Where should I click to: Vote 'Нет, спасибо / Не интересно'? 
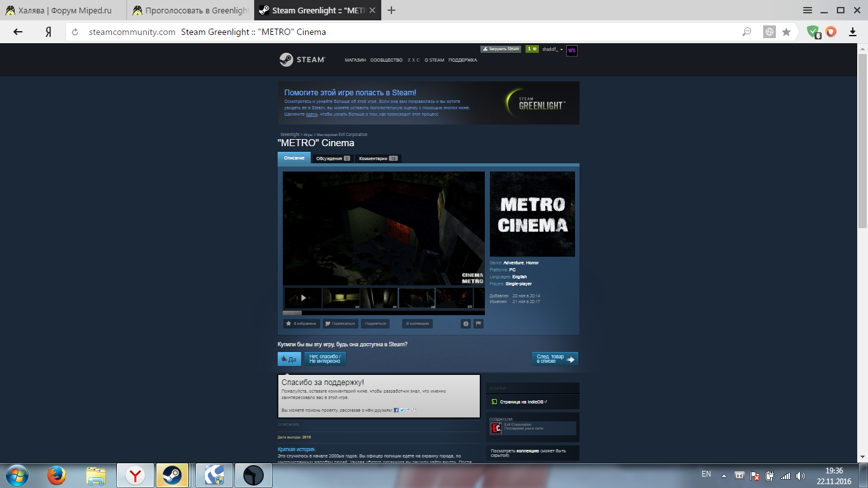point(325,359)
